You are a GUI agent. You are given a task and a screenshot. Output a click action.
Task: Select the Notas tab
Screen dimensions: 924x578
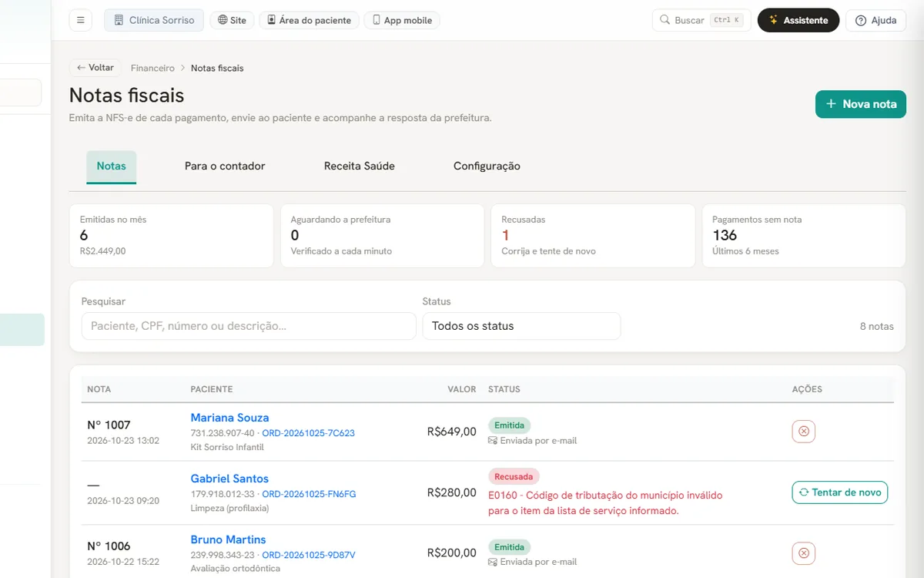point(112,166)
